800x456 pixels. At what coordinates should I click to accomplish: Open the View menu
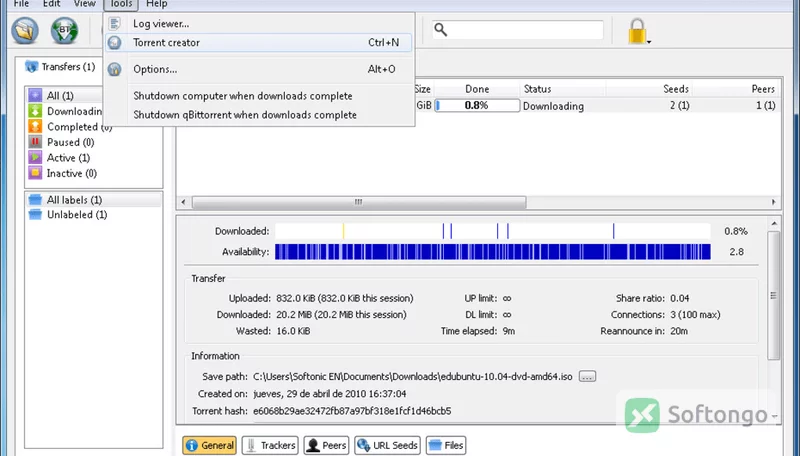(x=85, y=4)
